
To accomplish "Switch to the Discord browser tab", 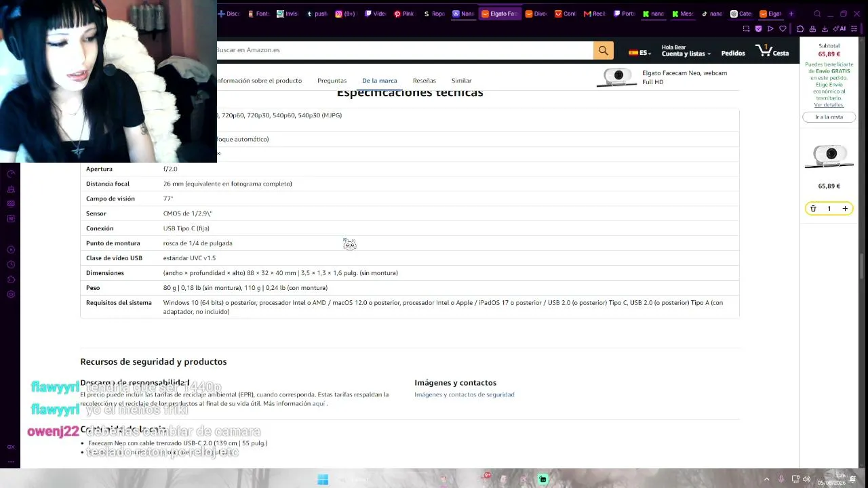I will pos(229,14).
